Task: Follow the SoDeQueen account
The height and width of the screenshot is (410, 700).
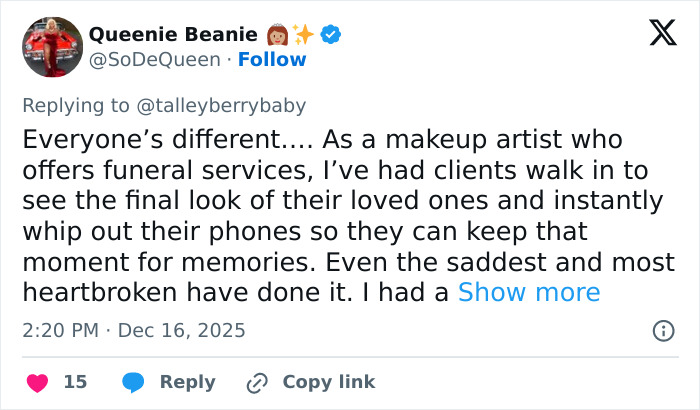Action: click(272, 60)
